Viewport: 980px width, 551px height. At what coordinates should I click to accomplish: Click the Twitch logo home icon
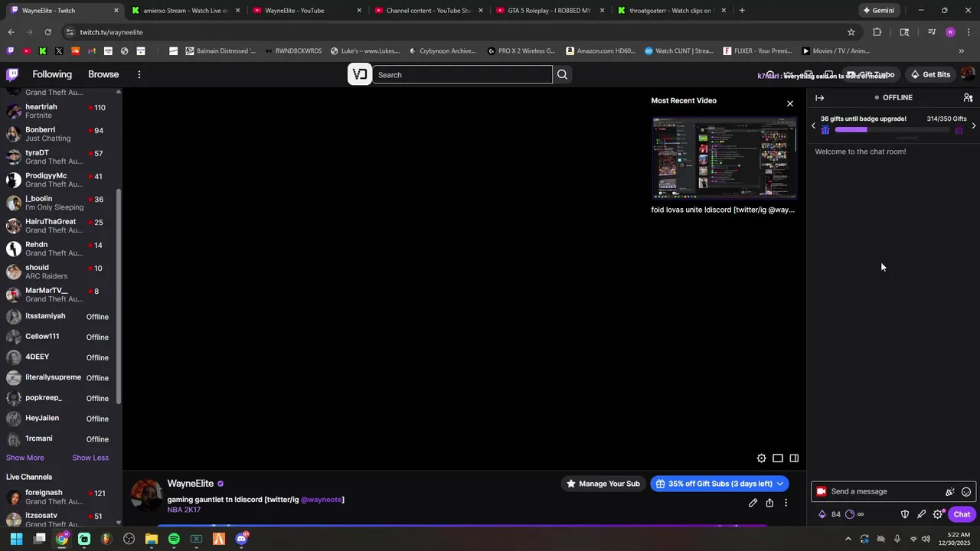[12, 74]
